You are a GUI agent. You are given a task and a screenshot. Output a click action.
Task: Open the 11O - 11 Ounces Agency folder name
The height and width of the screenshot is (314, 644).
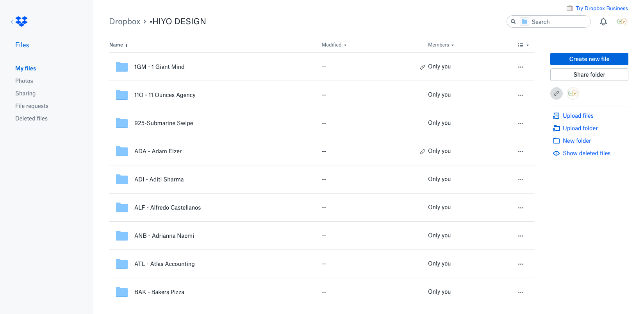(165, 95)
